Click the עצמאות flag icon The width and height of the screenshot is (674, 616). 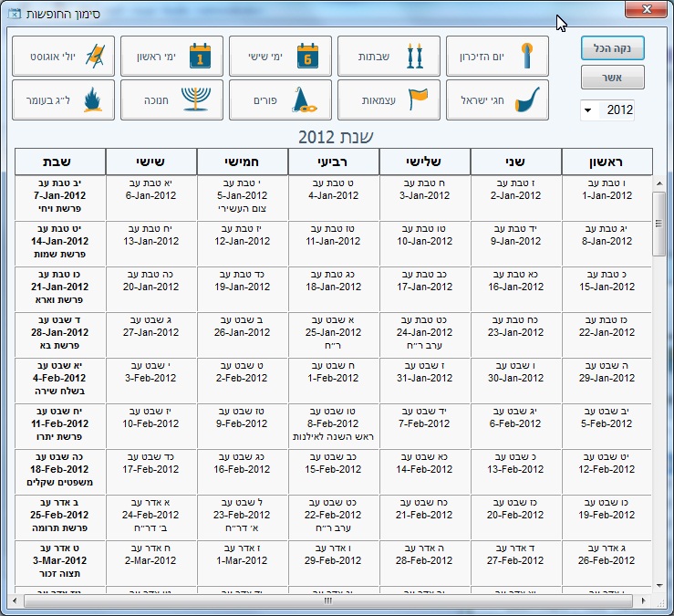pyautogui.click(x=389, y=100)
